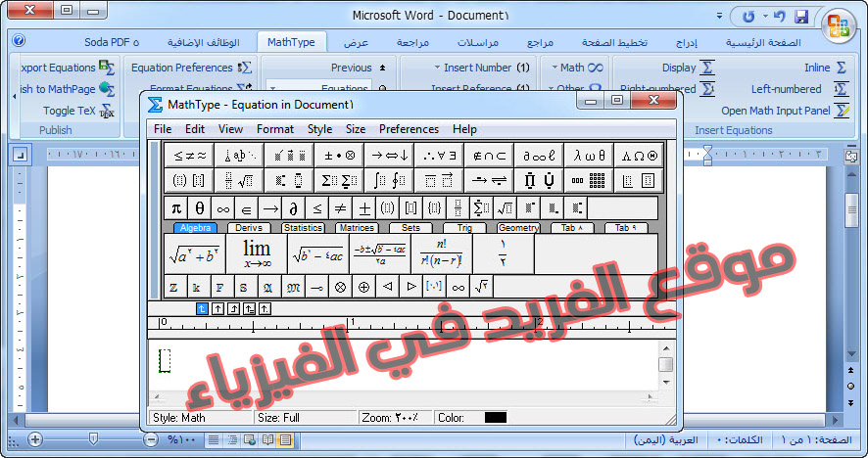868x458 pixels.
Task: Open the integral templates palette
Action: pyautogui.click(x=389, y=180)
